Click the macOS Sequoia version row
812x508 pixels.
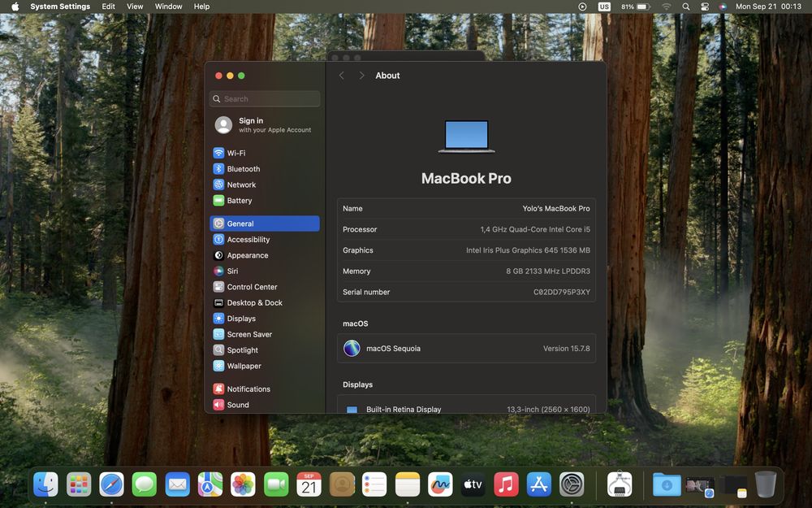466,349
